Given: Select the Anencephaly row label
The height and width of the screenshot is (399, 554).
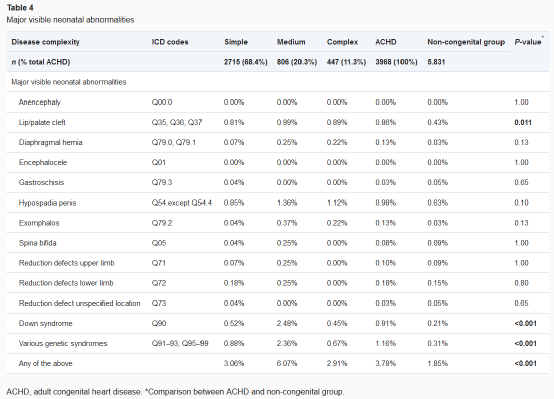Looking at the screenshot, I should click(40, 102).
